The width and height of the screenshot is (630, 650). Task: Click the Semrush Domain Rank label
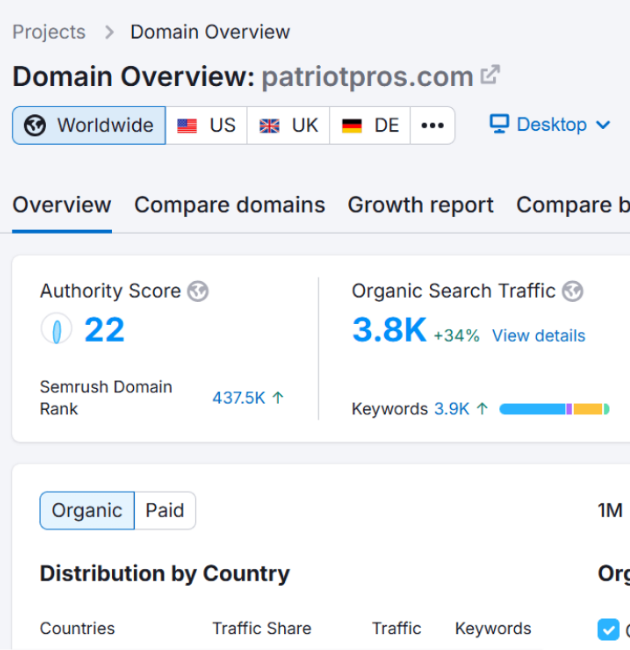106,398
